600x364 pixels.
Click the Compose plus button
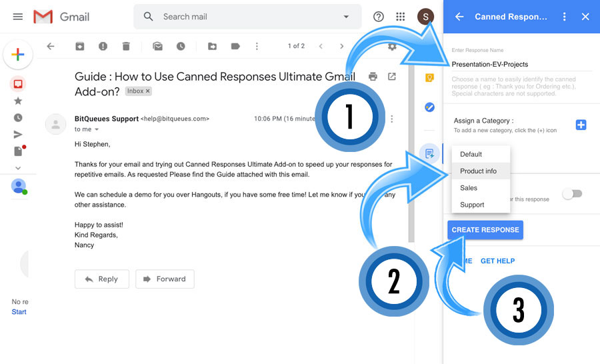pyautogui.click(x=18, y=55)
